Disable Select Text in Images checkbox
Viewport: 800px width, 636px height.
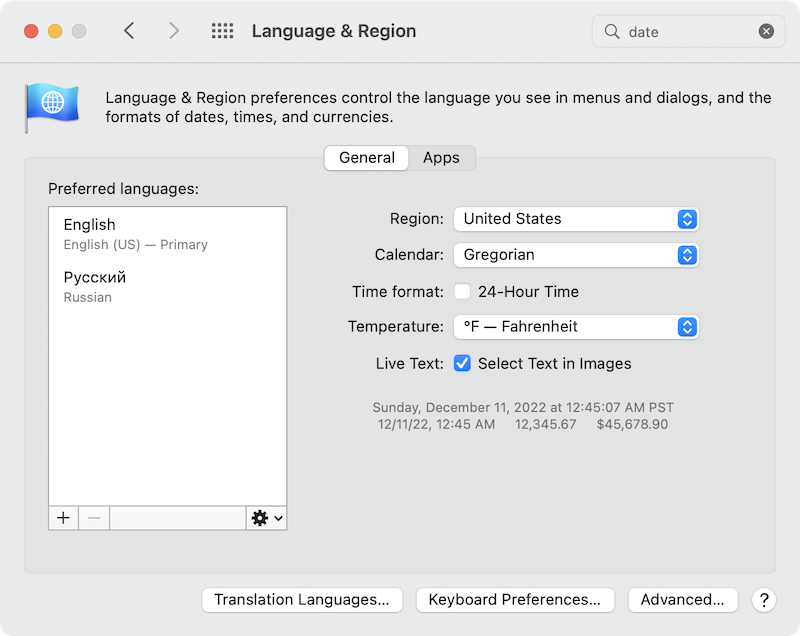point(462,364)
